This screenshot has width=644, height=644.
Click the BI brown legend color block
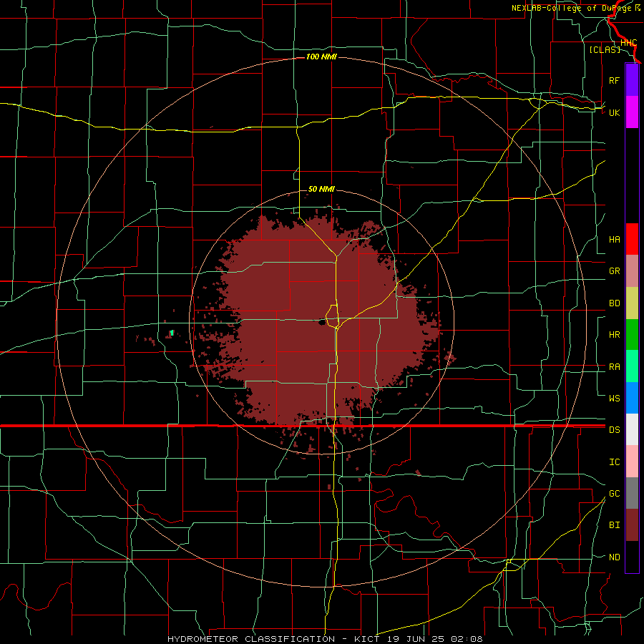pos(632,525)
